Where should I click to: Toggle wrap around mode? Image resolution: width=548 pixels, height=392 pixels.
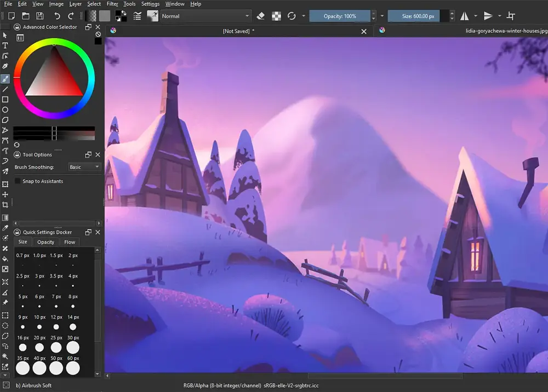click(511, 16)
